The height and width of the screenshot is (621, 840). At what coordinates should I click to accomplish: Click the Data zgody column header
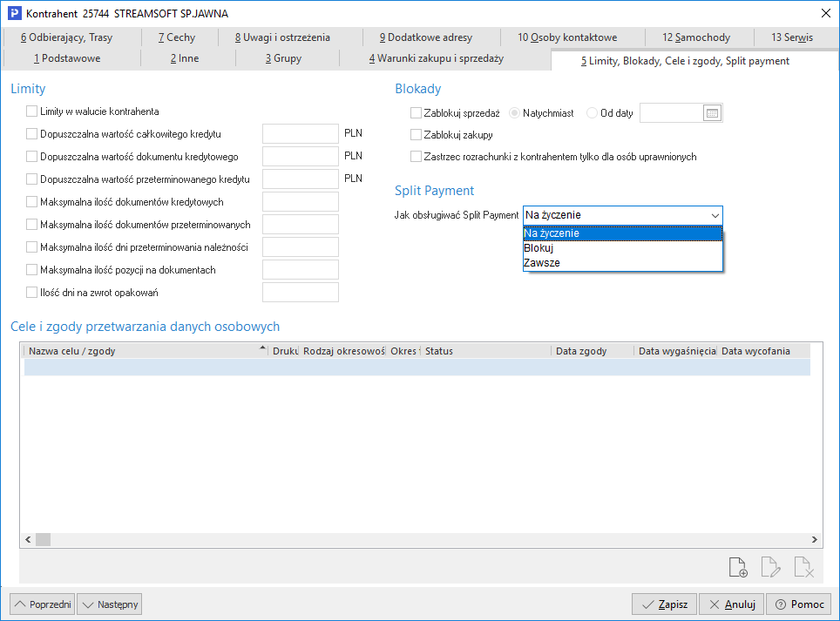[593, 351]
